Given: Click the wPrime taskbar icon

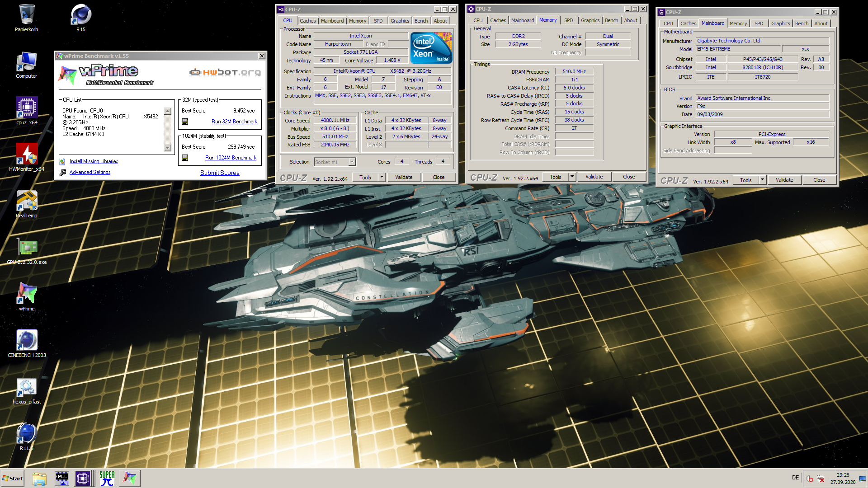Looking at the screenshot, I should pos(130,479).
